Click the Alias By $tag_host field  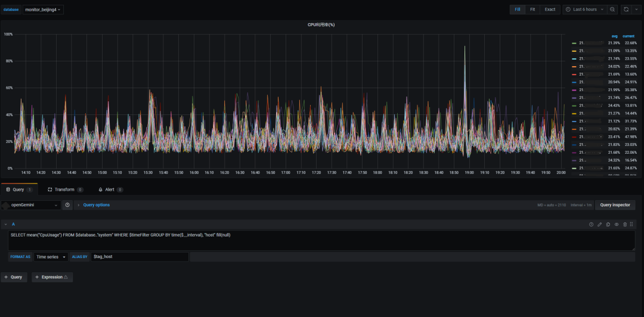pos(140,257)
